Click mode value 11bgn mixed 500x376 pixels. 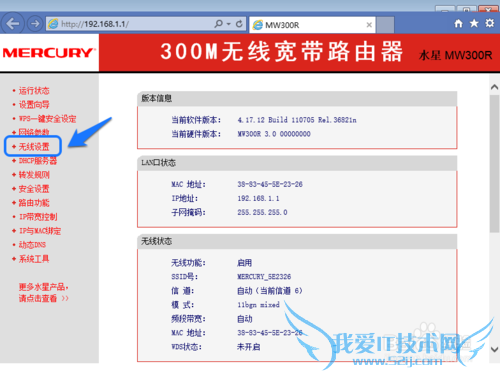258,305
